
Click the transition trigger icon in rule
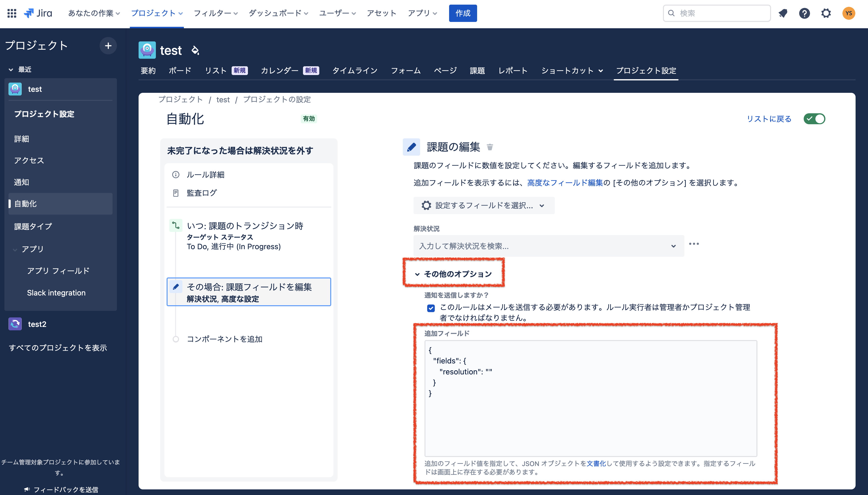(175, 225)
